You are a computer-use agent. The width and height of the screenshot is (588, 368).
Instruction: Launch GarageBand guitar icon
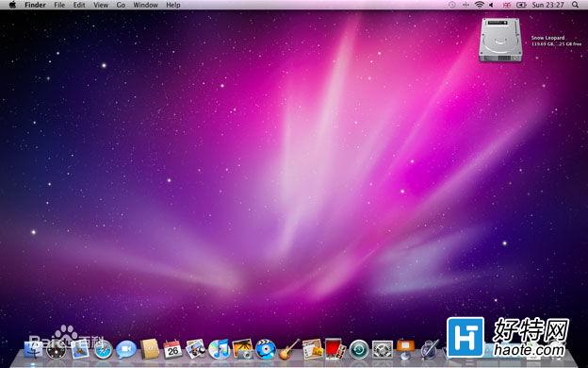point(289,349)
